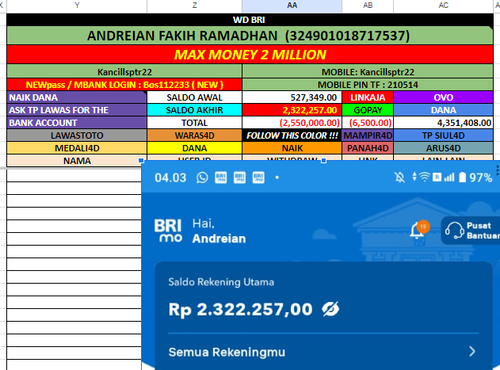Select the GOPAY green cell
Screen dimensions: 500x370
click(368, 110)
